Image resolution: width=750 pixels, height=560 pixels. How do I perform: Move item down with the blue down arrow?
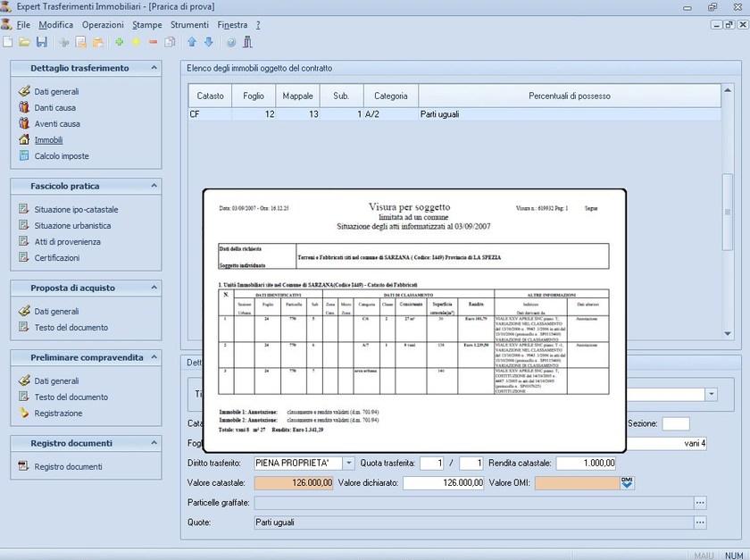209,42
